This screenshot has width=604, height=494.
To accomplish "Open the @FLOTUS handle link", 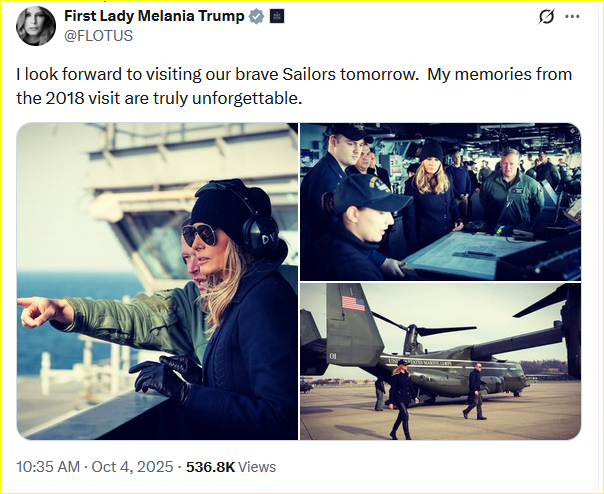I will pos(99,36).
